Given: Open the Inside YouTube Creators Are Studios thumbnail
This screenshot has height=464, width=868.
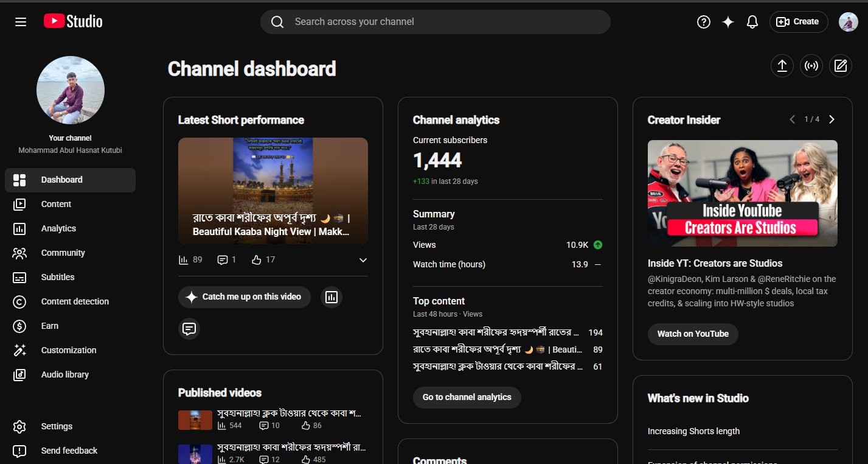Looking at the screenshot, I should 743,194.
